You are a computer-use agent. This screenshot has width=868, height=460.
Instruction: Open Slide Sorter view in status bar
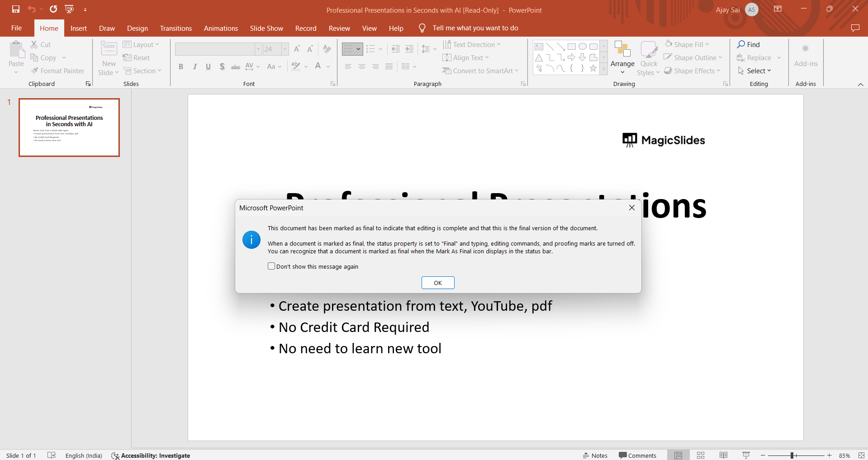pos(701,455)
